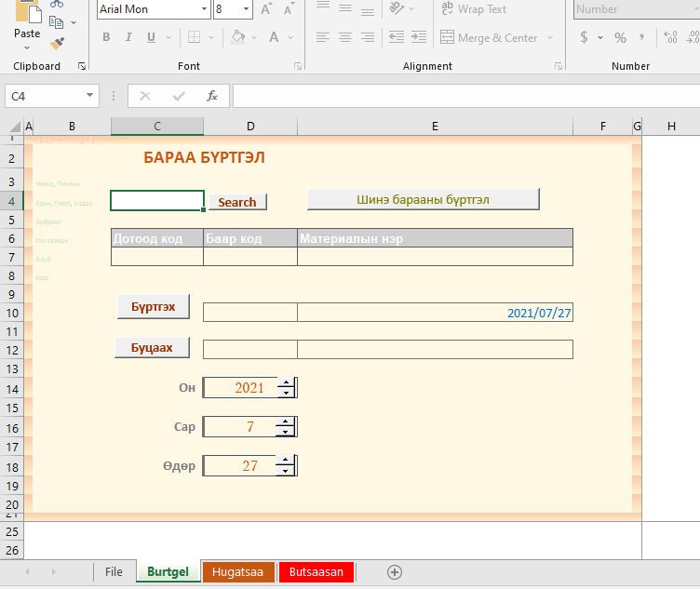Click Merge & Center button
Screen dimensions: 700x589
click(489, 37)
